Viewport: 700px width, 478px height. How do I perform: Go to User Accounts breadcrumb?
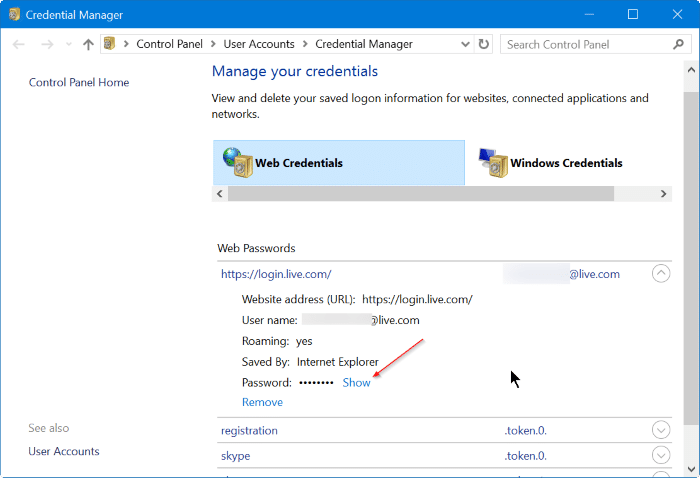259,44
